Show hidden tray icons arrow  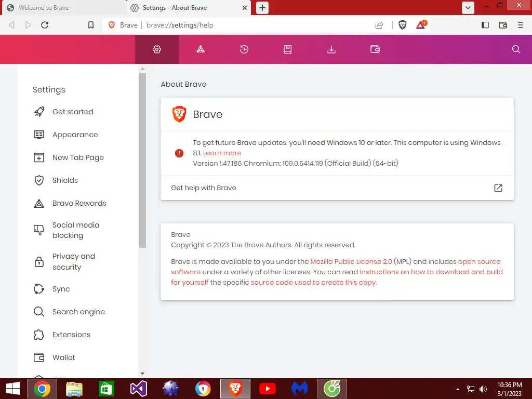[458, 389]
